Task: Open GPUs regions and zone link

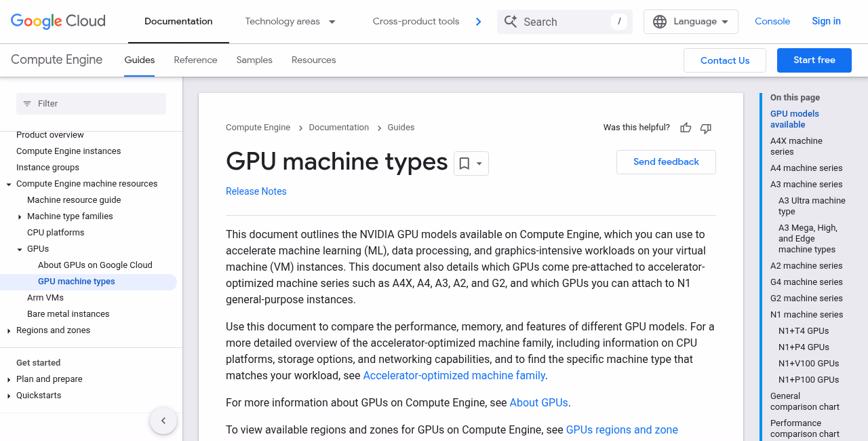Action: (622, 429)
